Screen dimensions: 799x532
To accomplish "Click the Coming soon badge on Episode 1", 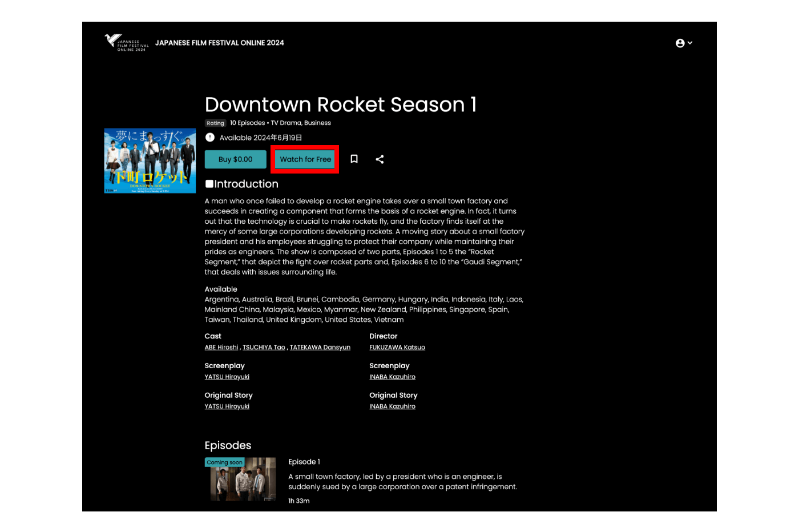I will tap(224, 462).
